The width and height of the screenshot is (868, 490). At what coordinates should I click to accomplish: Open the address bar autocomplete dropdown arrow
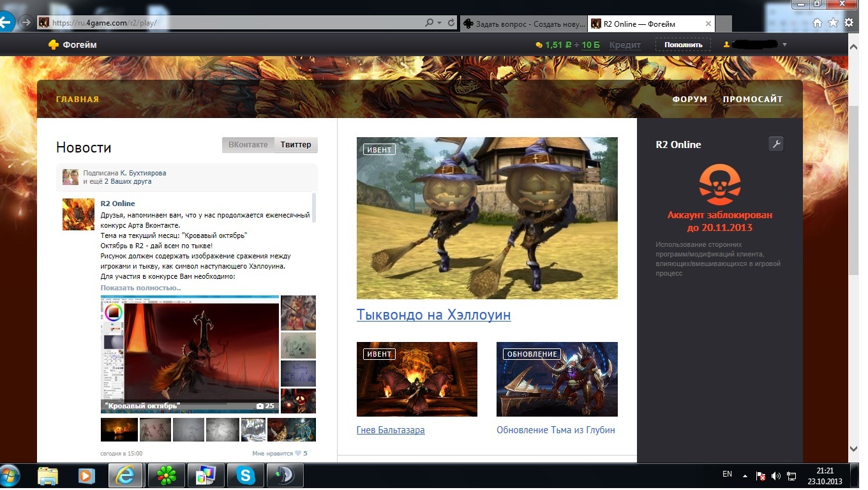pyautogui.click(x=440, y=22)
